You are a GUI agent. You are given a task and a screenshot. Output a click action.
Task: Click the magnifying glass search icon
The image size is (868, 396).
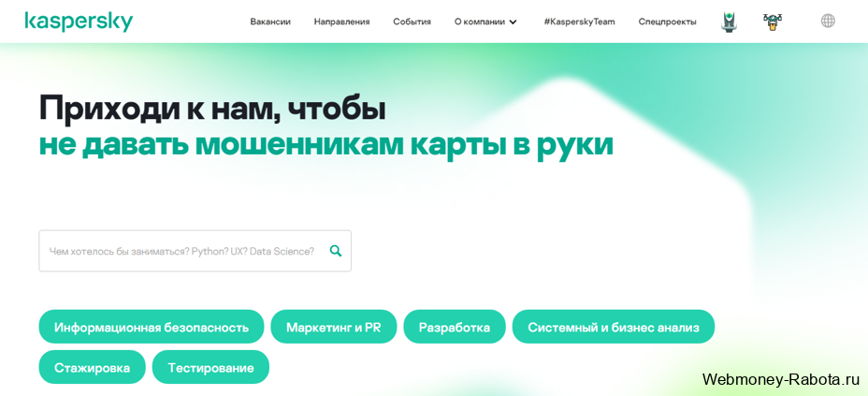(x=336, y=251)
